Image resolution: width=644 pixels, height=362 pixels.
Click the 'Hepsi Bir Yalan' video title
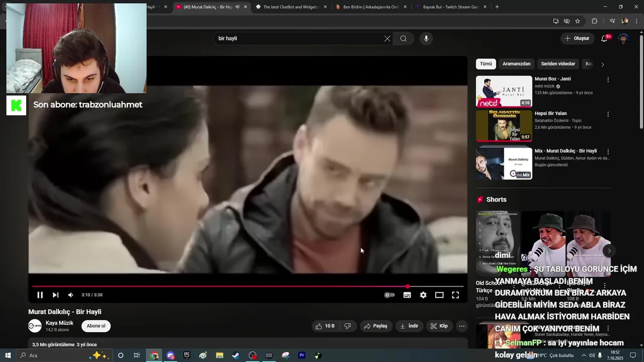point(550,114)
